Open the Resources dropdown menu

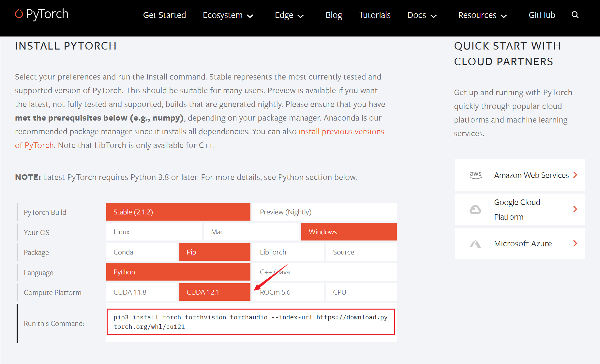pyautogui.click(x=482, y=15)
